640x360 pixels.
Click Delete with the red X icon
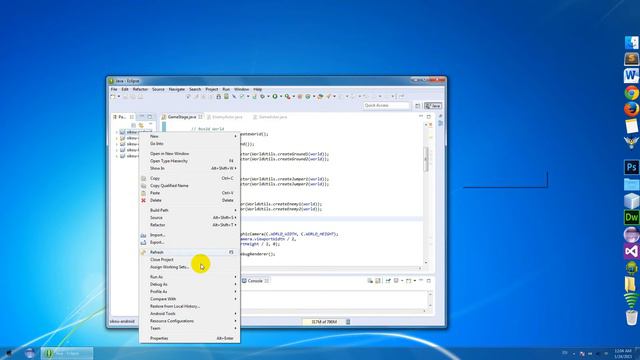189,200
